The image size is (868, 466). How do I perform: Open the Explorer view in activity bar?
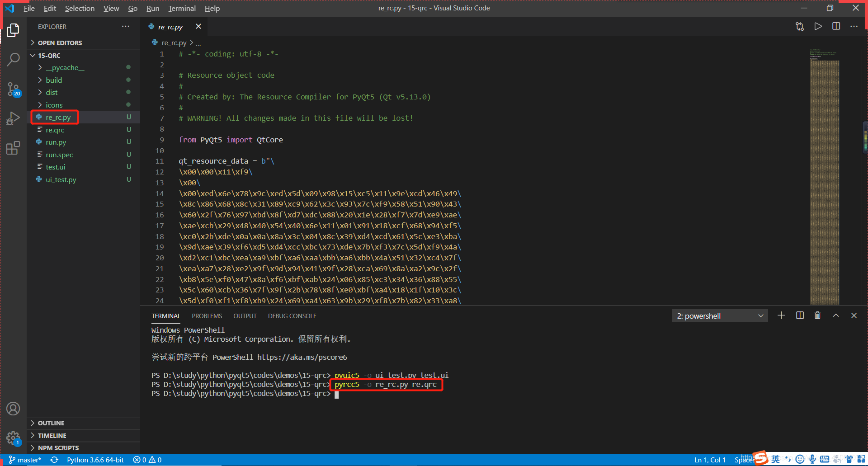click(x=13, y=30)
